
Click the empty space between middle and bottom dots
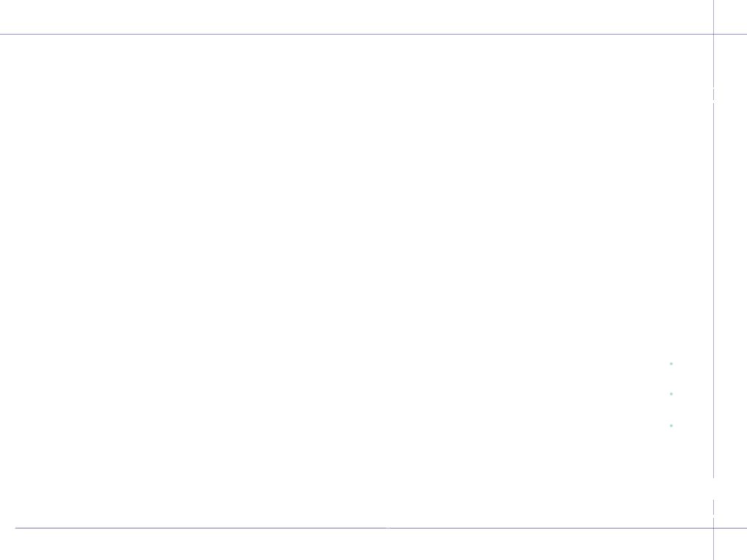click(x=671, y=410)
